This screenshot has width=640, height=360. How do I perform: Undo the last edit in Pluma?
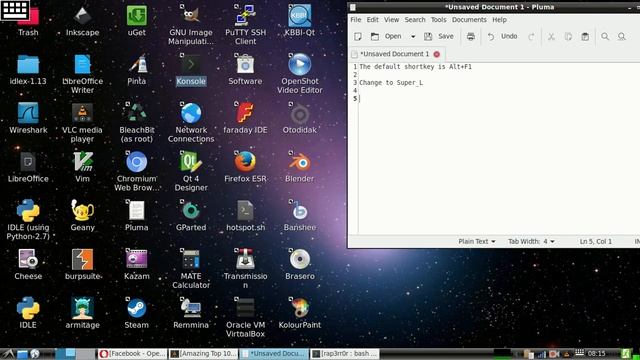coord(503,36)
